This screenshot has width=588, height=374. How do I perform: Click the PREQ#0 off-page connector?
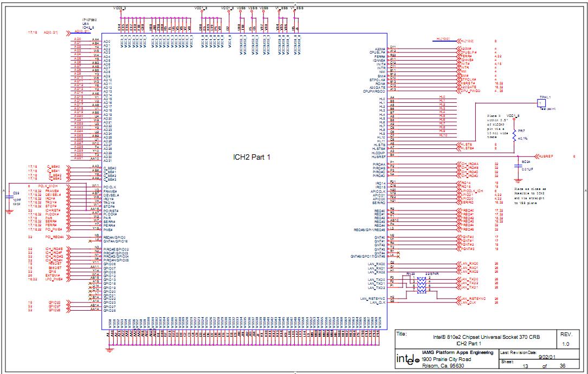click(x=466, y=211)
